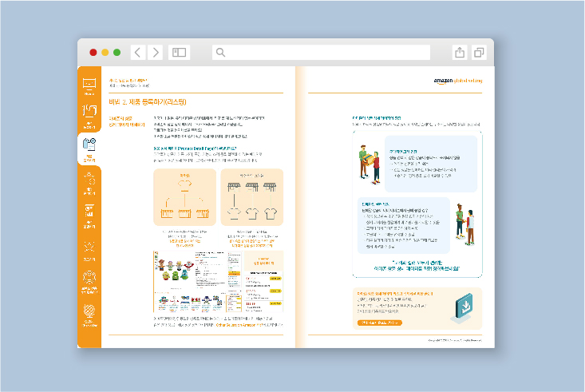The image size is (585, 392).
Task: Click the blue heading on the right page
Action: coord(377,118)
